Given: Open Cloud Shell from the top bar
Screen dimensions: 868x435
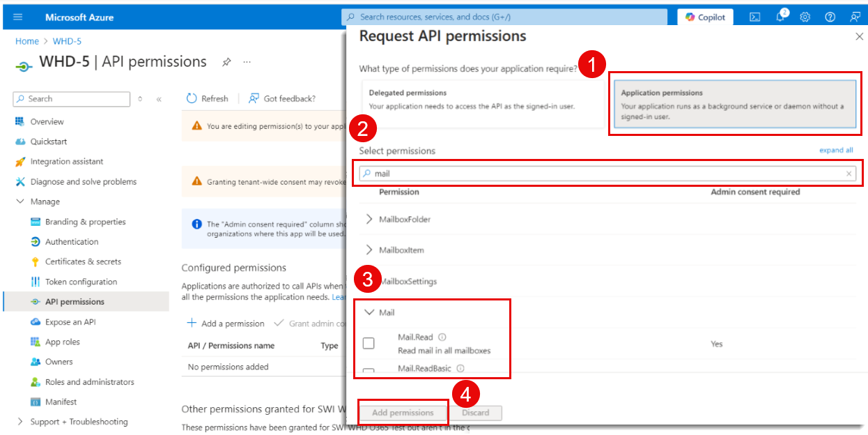Looking at the screenshot, I should (x=754, y=17).
